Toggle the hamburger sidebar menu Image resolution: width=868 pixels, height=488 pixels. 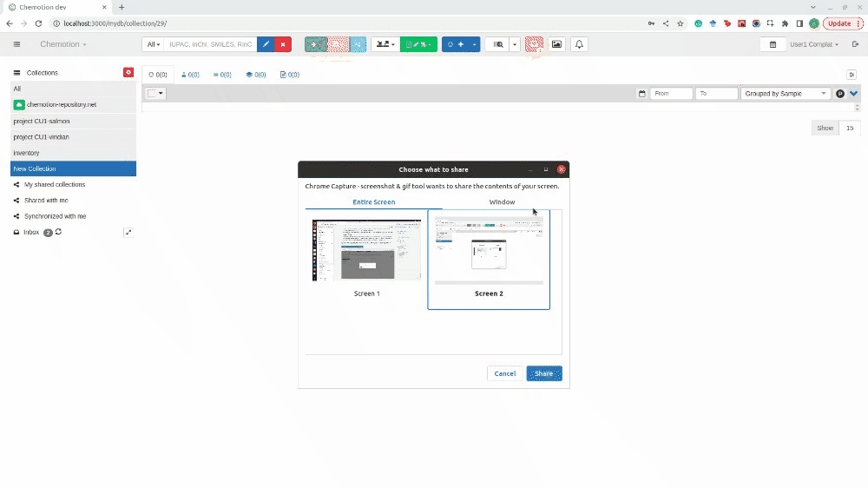click(x=16, y=44)
